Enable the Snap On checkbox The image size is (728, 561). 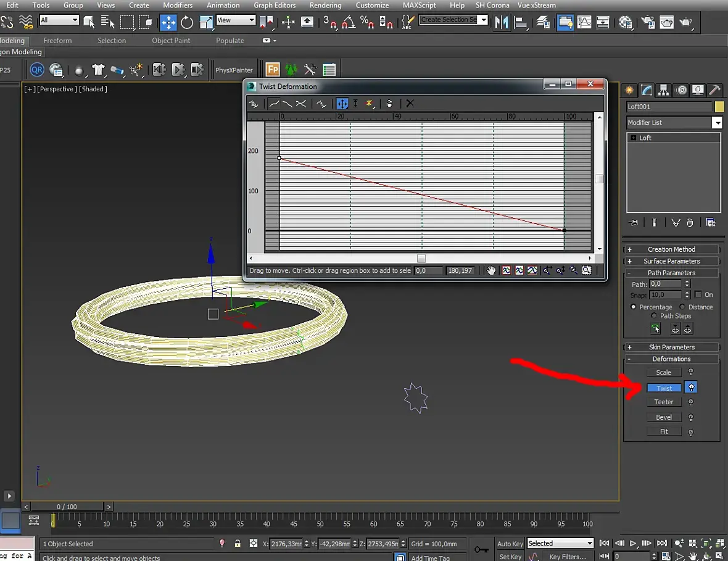pos(698,295)
